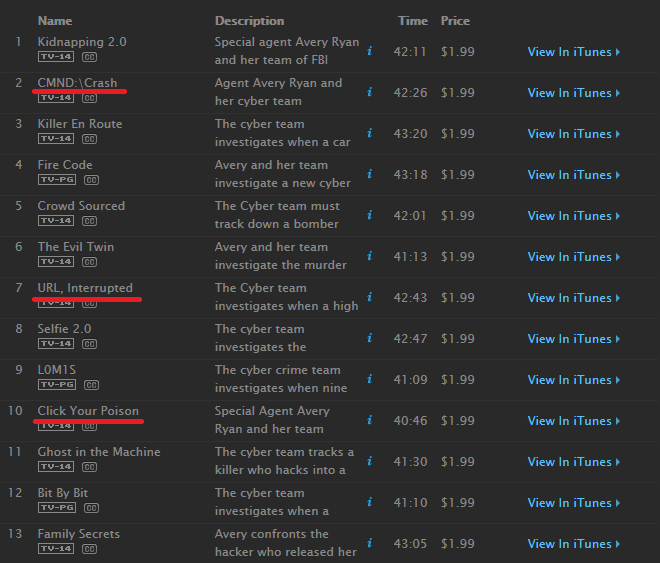Show info for Crowd Sourced episode
Screen dimensions: 660x563
pyautogui.click(x=370, y=215)
